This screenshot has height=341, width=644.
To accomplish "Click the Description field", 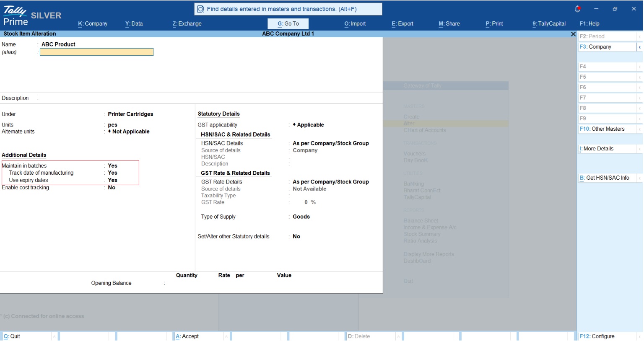I will coord(210,98).
